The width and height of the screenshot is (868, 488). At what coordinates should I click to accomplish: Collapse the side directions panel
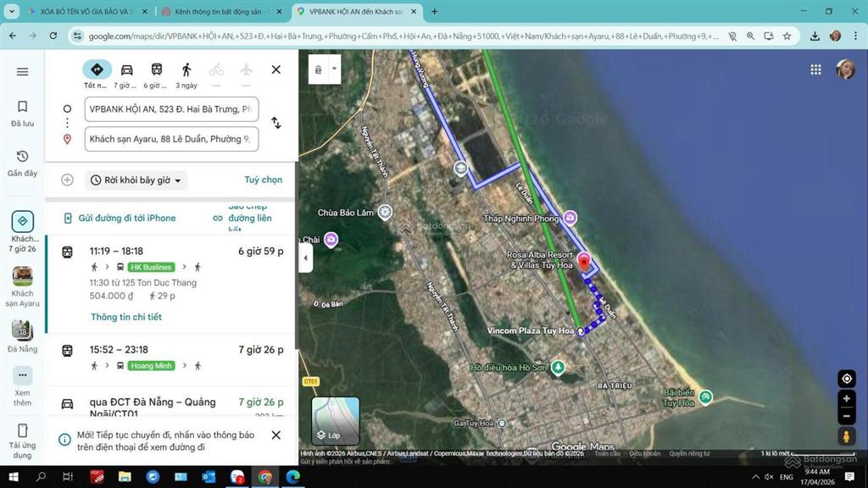click(306, 258)
